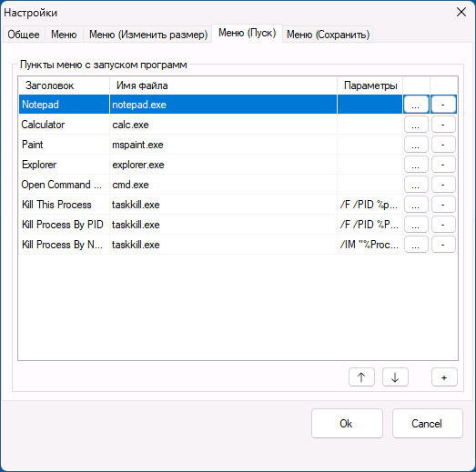Viewport: 476px width, 472px height.
Task: Select the Paint title cell
Action: 64,145
